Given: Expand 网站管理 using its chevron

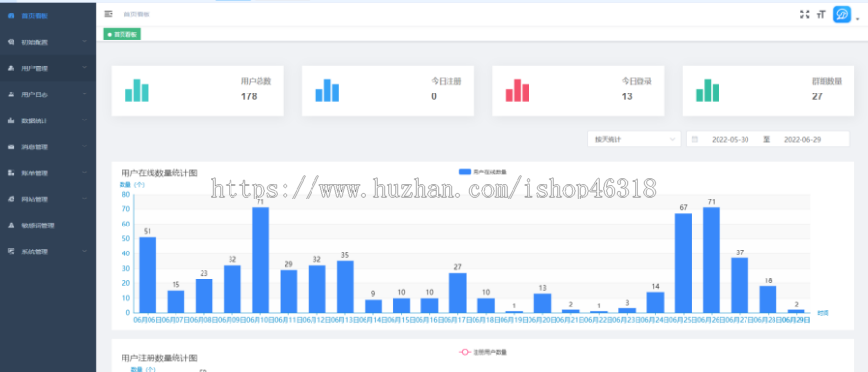Looking at the screenshot, I should (84, 199).
